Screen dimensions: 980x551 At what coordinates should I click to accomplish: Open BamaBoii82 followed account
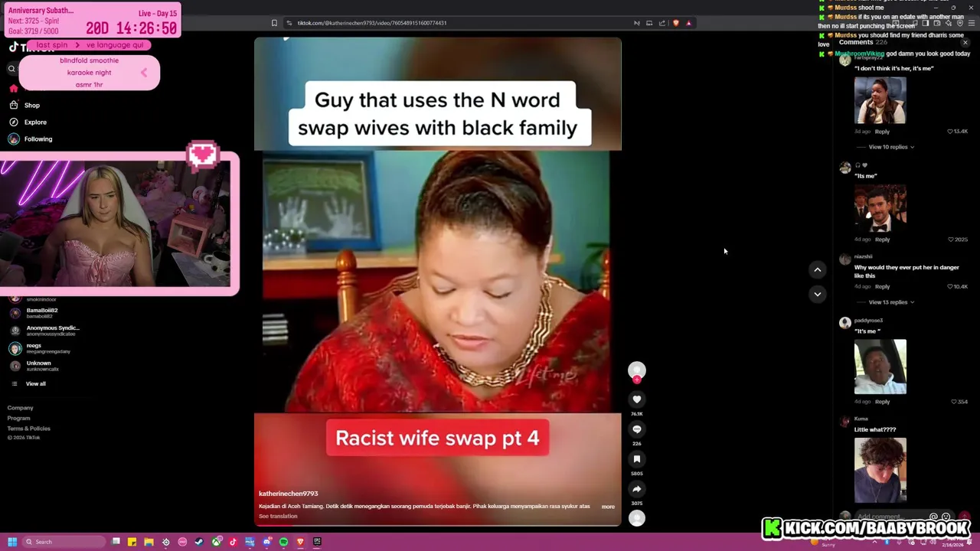[34, 313]
